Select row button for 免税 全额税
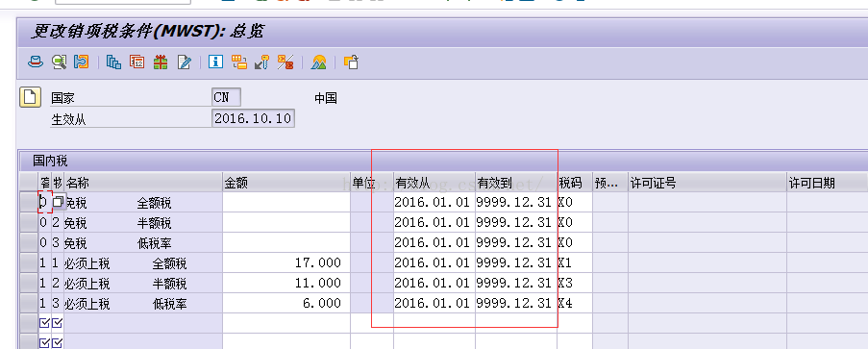This screenshot has width=868, height=349. click(28, 203)
